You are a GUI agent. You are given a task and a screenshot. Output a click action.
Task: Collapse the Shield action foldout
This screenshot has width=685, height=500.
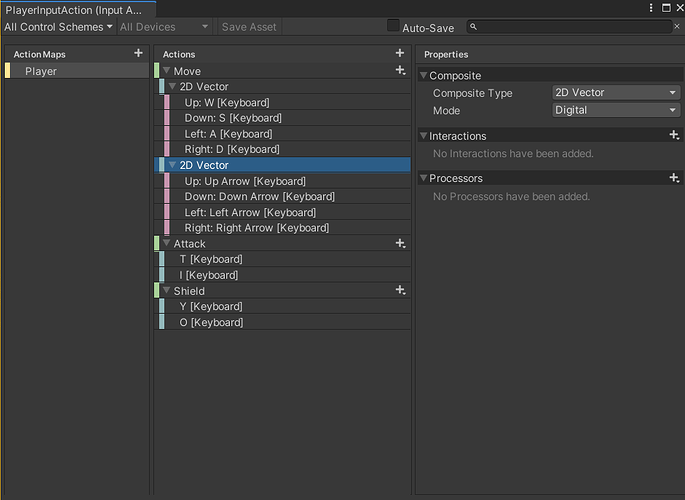pyautogui.click(x=166, y=291)
